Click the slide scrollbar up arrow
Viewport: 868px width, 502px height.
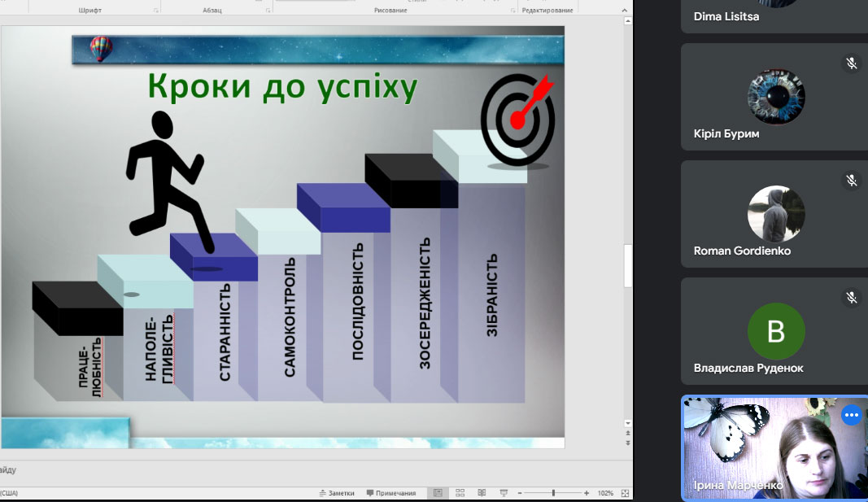pyautogui.click(x=628, y=21)
